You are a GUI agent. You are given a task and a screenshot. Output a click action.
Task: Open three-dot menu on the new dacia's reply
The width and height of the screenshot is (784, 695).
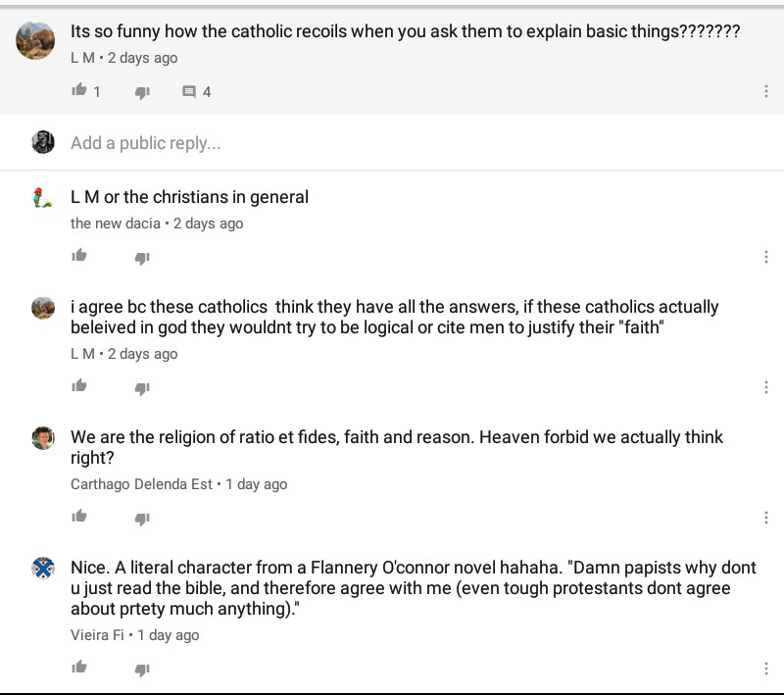click(x=766, y=257)
